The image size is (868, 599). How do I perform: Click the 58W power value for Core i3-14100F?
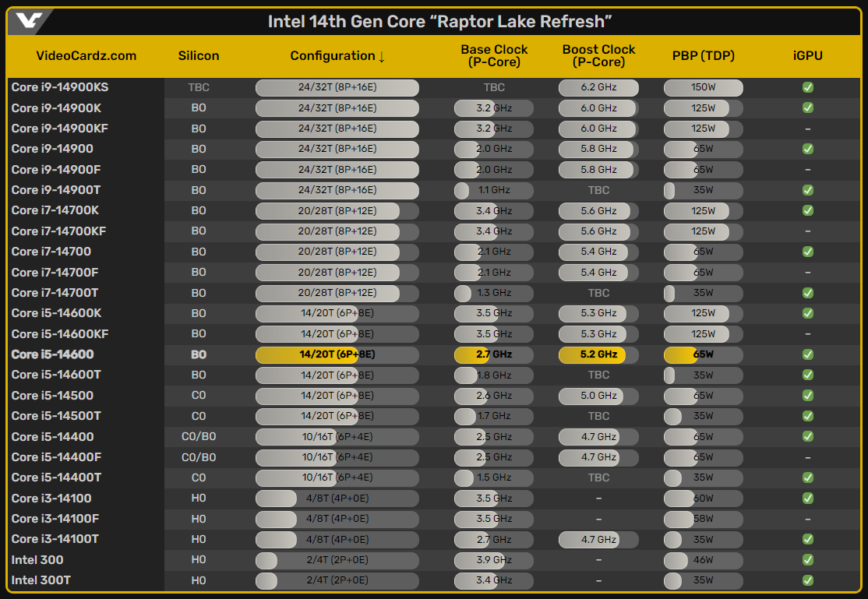pos(703,519)
